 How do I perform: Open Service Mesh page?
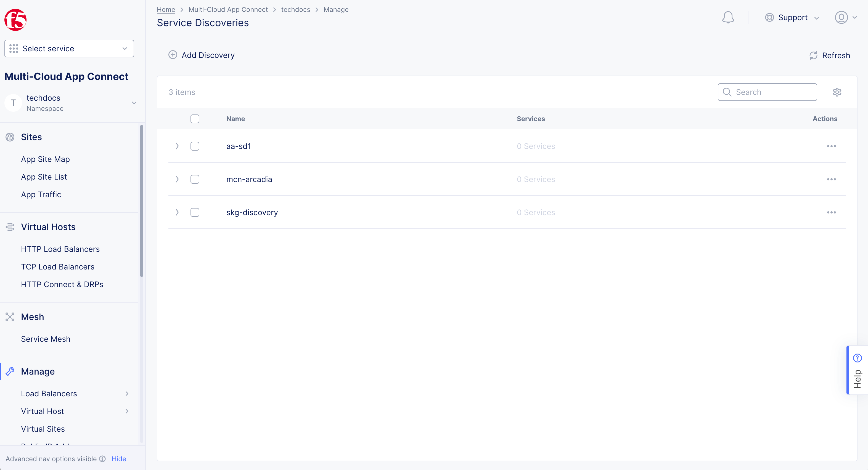pyautogui.click(x=46, y=339)
